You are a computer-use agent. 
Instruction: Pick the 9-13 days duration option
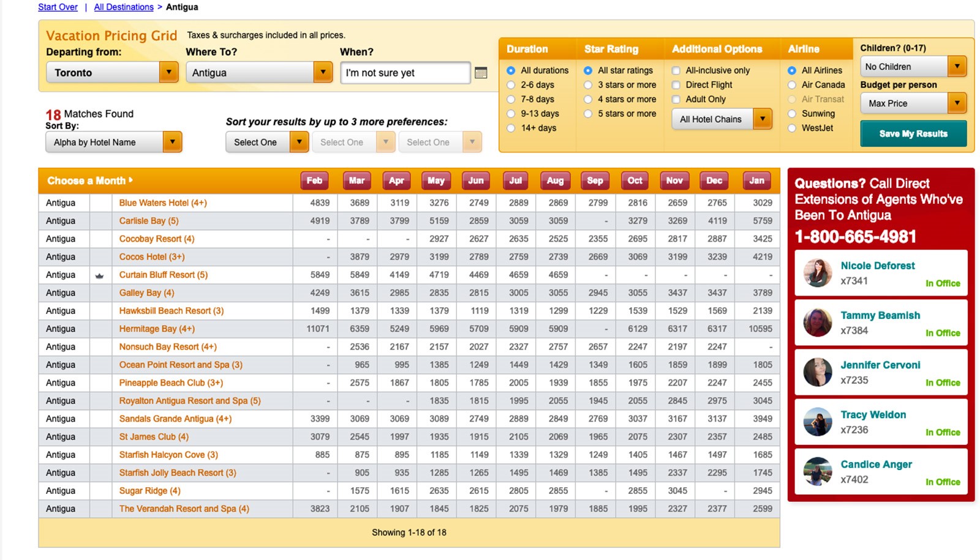point(511,114)
